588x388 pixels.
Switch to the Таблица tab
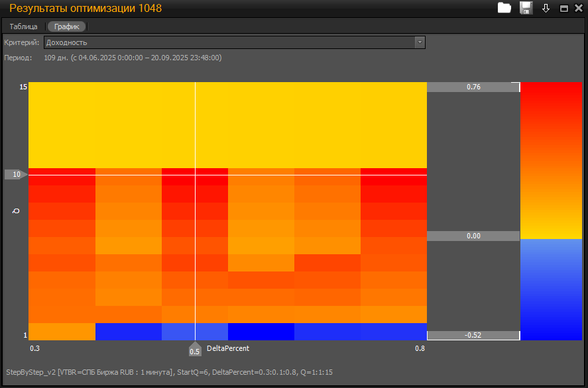(23, 26)
